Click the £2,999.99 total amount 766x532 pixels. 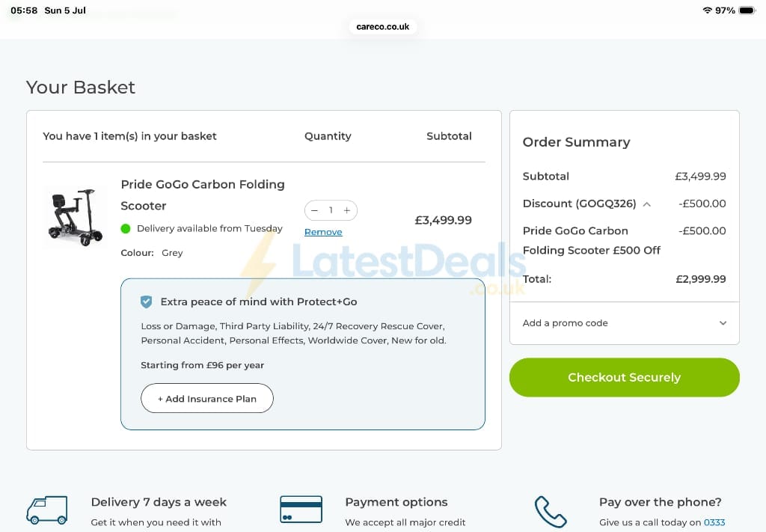700,279
